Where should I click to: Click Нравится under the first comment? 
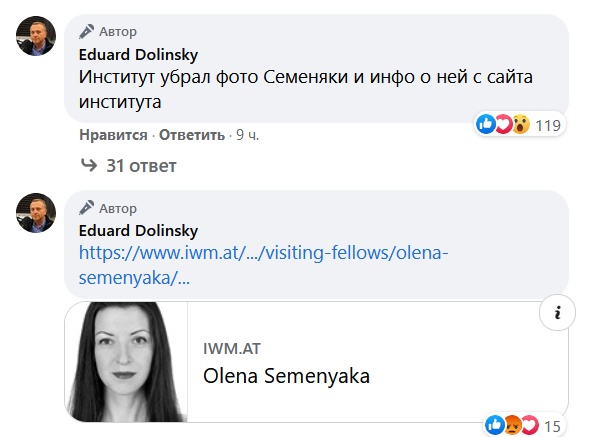[x=113, y=135]
